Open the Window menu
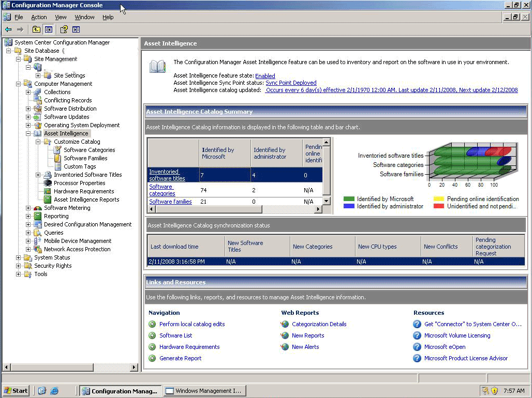Screen dimensions: 532x398 (x=84, y=17)
